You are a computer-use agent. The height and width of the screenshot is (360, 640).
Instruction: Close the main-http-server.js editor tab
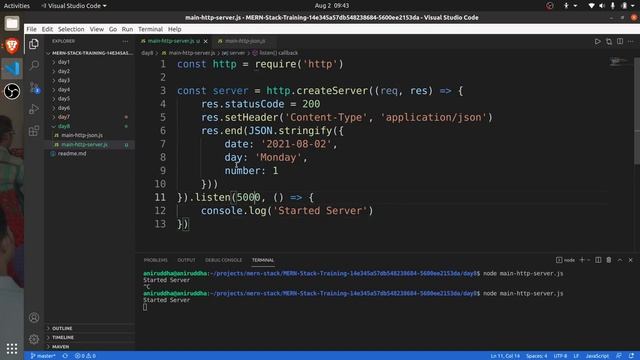tap(206, 41)
